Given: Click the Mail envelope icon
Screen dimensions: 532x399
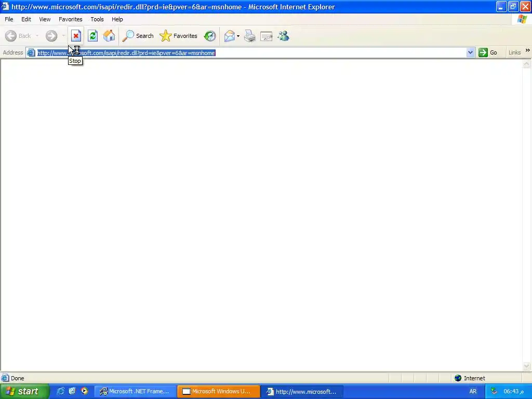Looking at the screenshot, I should pyautogui.click(x=230, y=36).
